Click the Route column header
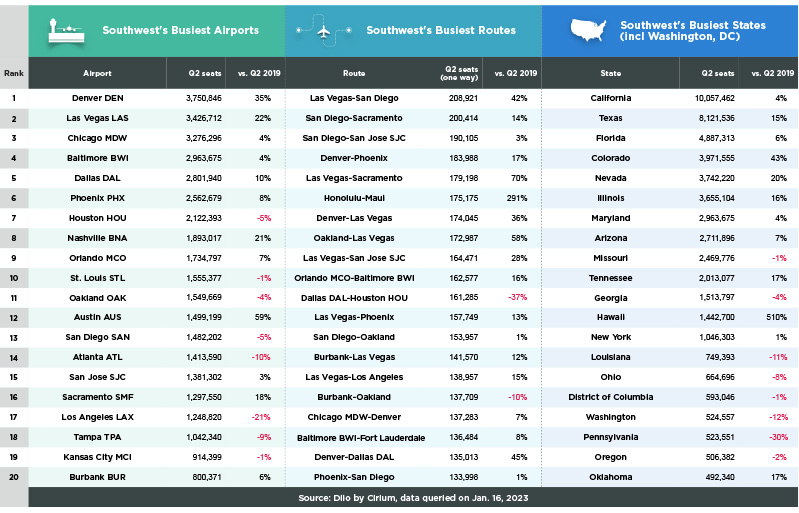 tap(354, 73)
